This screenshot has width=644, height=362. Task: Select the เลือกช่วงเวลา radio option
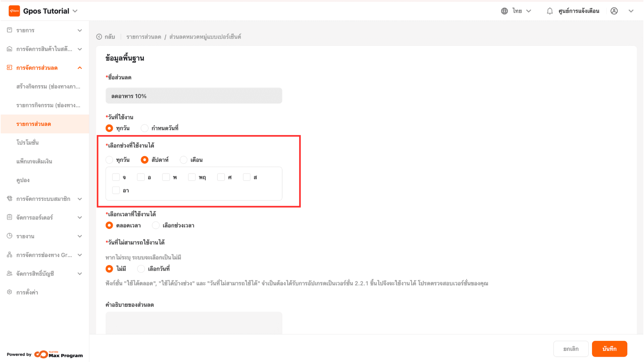[156, 226]
